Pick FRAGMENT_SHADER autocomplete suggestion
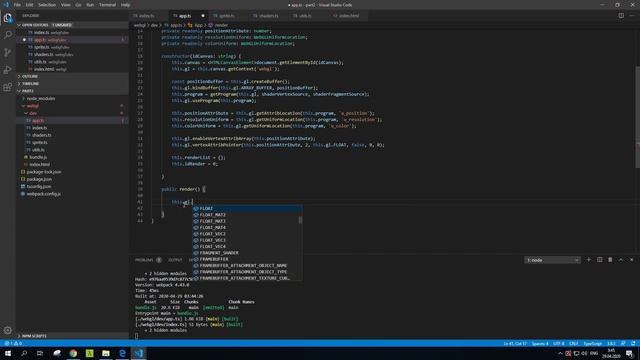The height and width of the screenshot is (360, 640). [246, 253]
